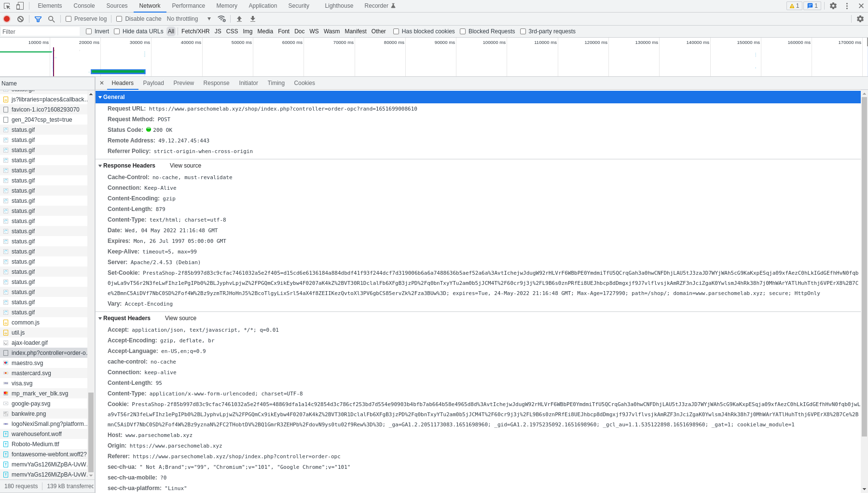Select favicon-1.ico request

click(x=44, y=110)
